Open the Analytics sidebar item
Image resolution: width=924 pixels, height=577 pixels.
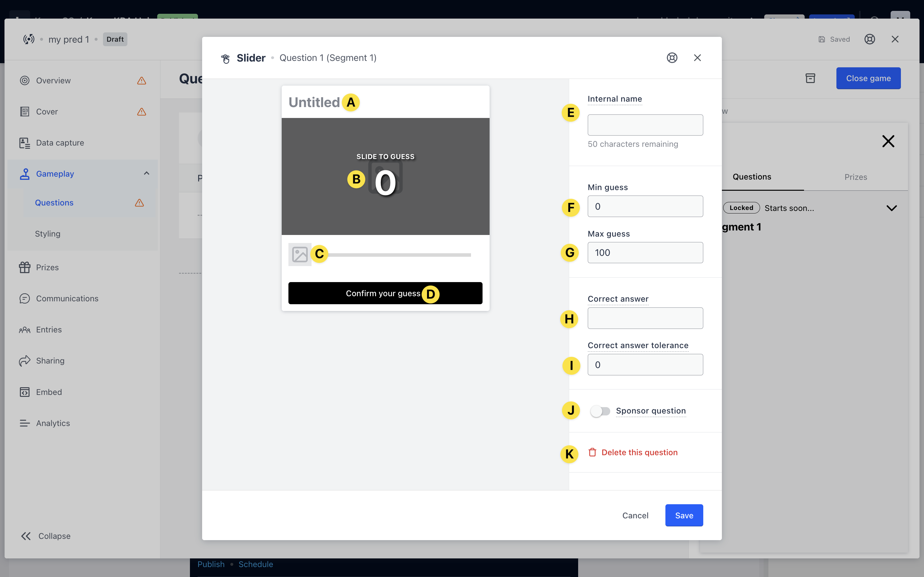(53, 423)
